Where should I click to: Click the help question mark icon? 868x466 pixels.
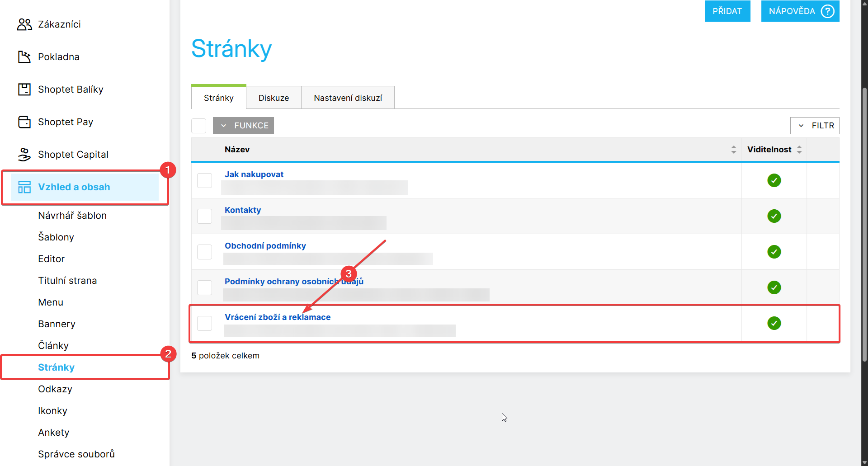point(827,11)
